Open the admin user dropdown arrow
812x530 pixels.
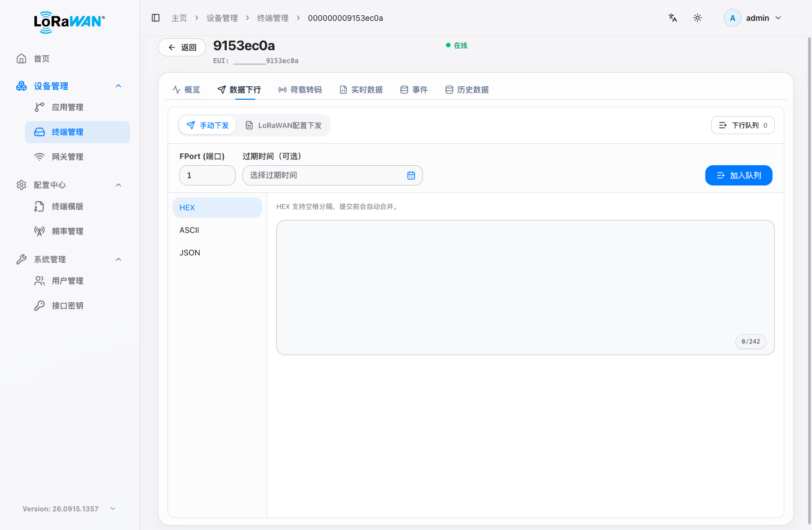click(778, 18)
